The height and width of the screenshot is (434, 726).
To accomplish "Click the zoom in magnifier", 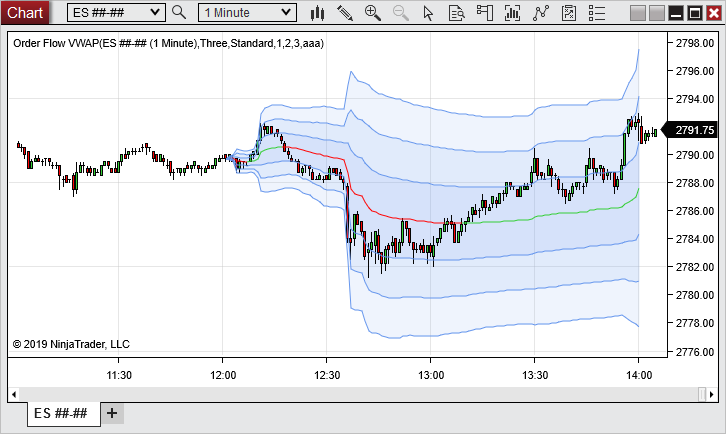I will pos(373,13).
